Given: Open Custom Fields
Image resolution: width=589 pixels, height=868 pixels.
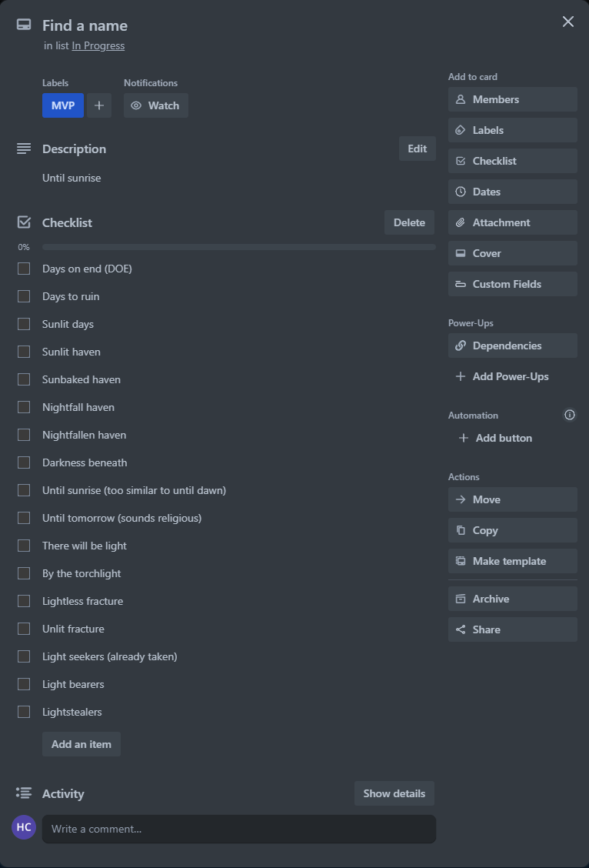Looking at the screenshot, I should 512,283.
